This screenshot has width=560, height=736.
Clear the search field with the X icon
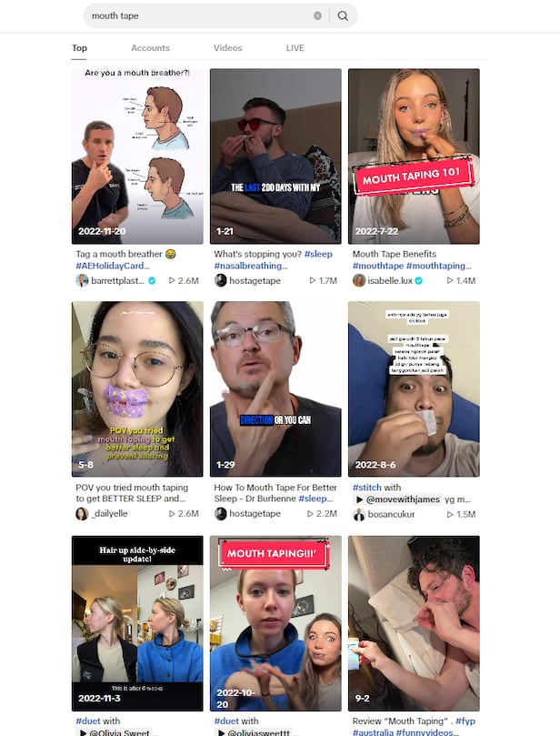click(317, 16)
